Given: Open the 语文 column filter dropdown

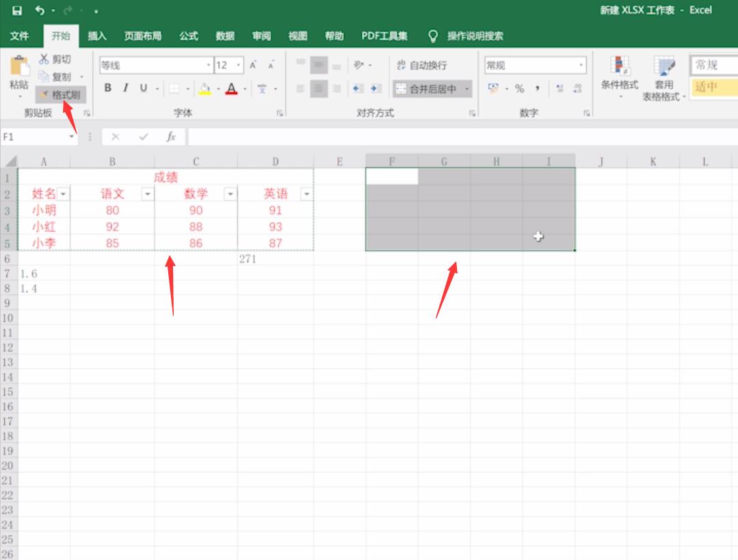Looking at the screenshot, I should pos(148,194).
